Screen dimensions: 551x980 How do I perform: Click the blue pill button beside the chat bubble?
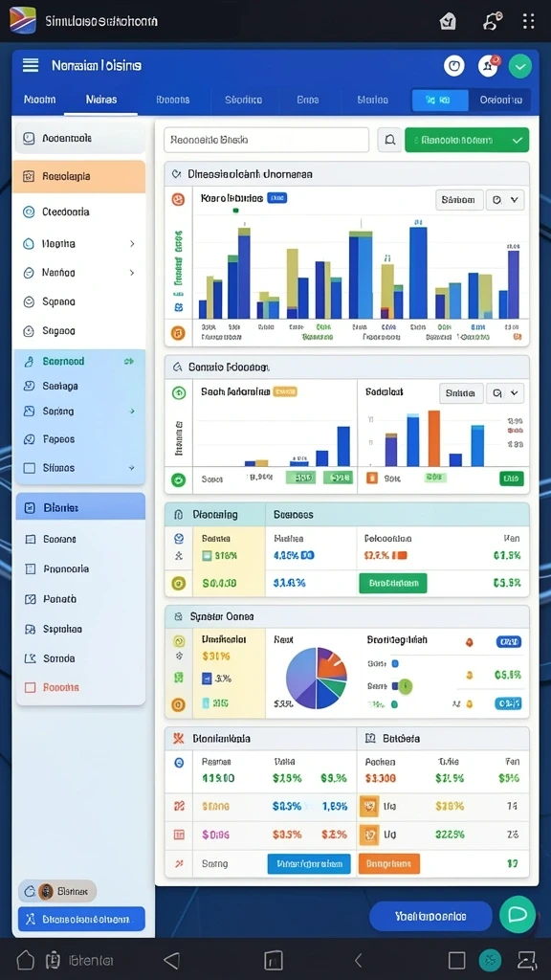430,916
